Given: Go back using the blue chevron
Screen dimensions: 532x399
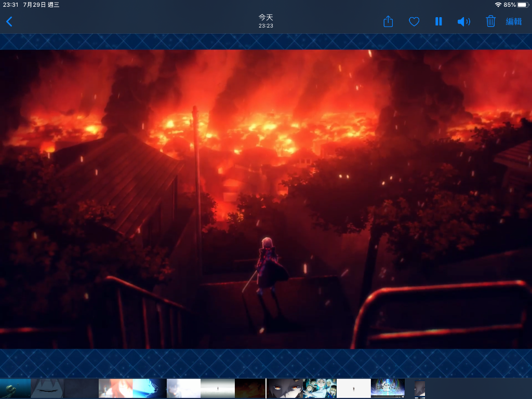Looking at the screenshot, I should click(9, 22).
